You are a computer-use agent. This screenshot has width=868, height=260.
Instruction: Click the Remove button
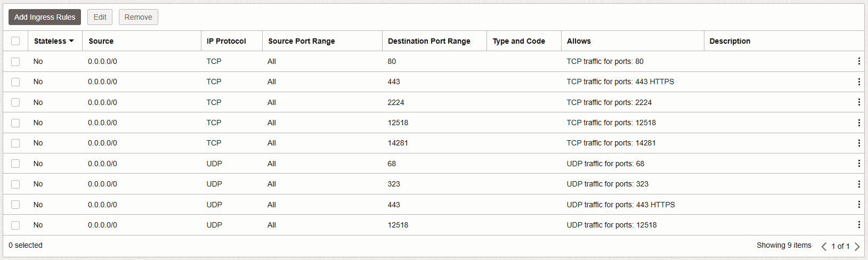[139, 17]
